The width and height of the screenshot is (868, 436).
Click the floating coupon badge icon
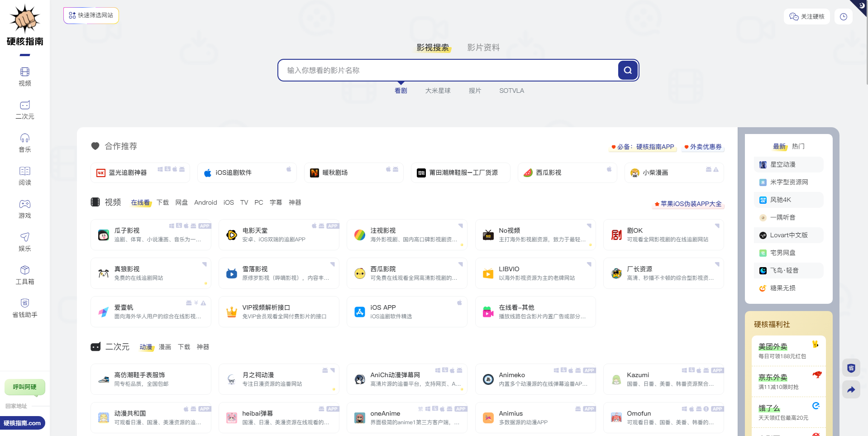pyautogui.click(x=851, y=368)
